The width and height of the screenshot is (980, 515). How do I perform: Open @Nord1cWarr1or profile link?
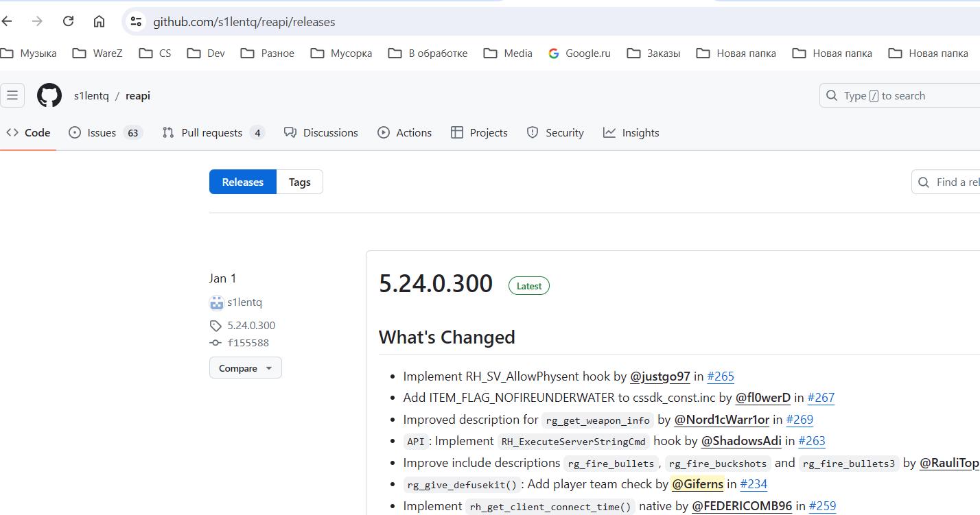[x=722, y=419]
